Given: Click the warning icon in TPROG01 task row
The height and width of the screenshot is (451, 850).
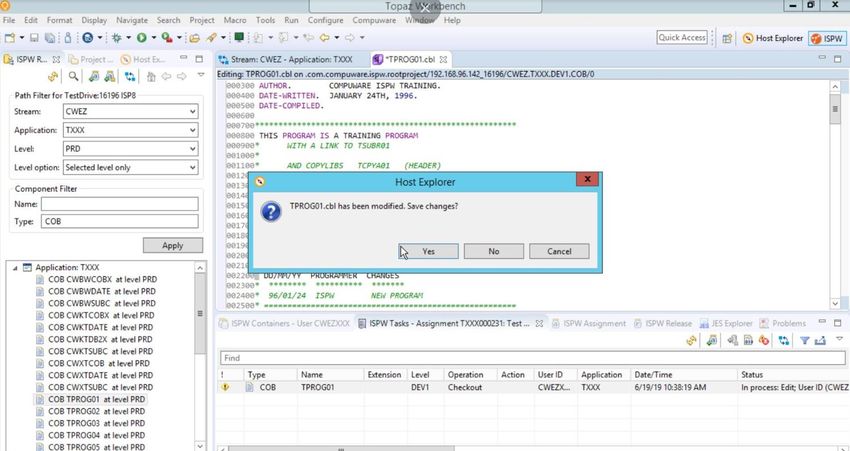Looking at the screenshot, I should 225,388.
